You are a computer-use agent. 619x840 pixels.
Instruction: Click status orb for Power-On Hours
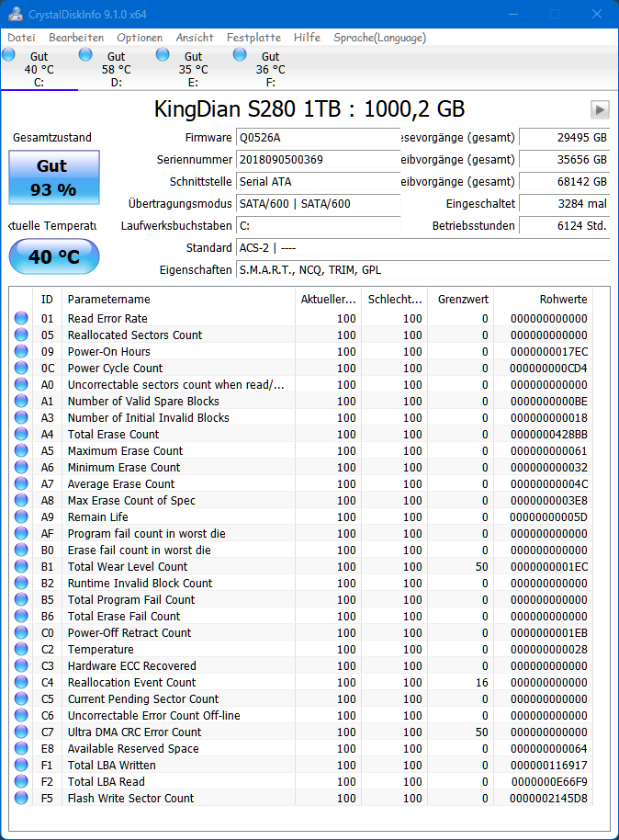(x=21, y=351)
